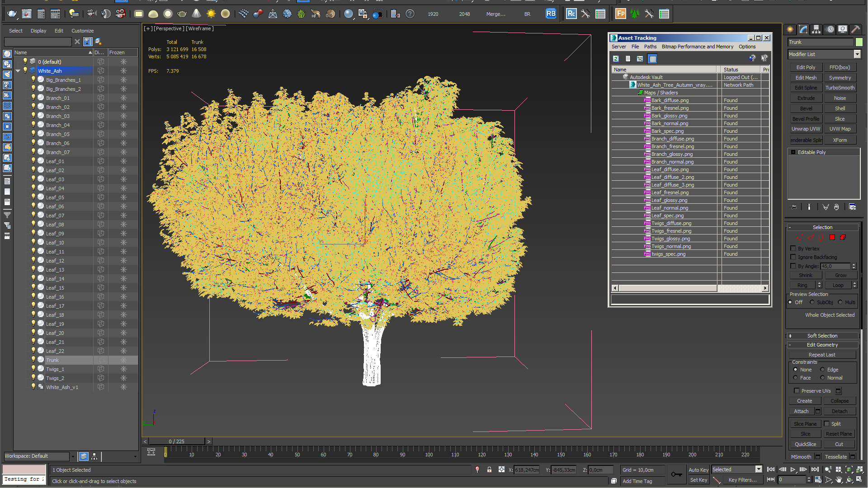Select Element sub-object level

pos(843,237)
